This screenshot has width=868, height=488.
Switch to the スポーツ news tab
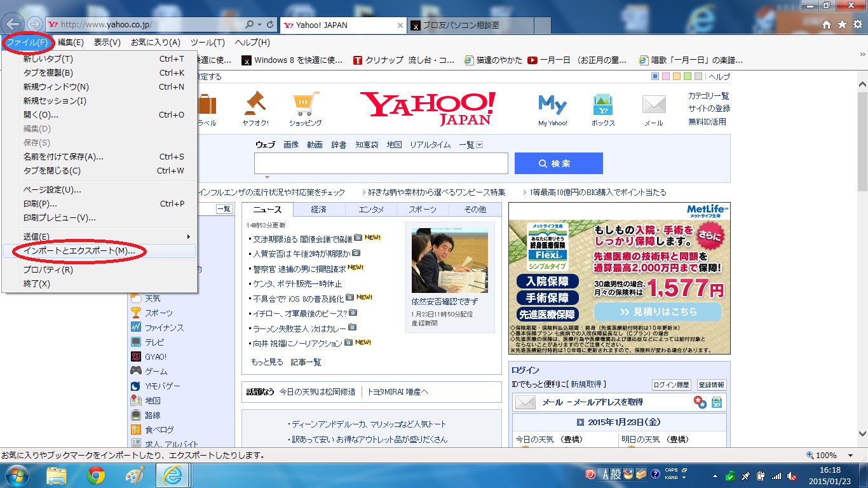pos(423,210)
